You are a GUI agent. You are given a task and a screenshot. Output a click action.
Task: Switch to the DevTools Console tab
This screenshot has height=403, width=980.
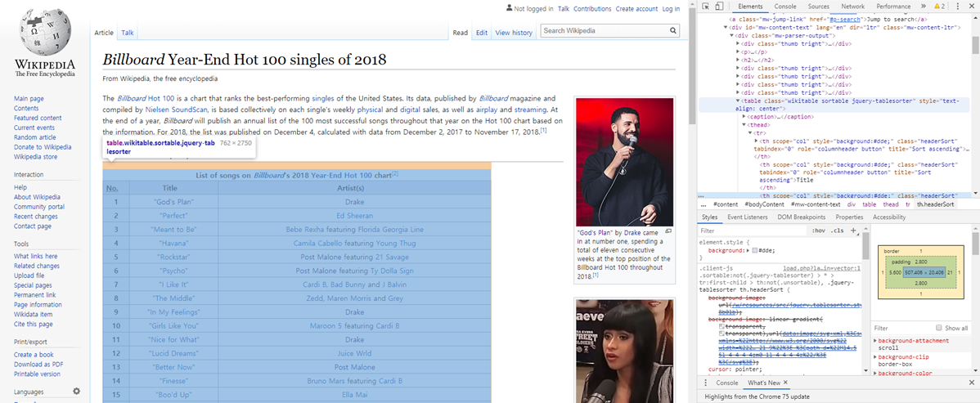[x=785, y=7]
